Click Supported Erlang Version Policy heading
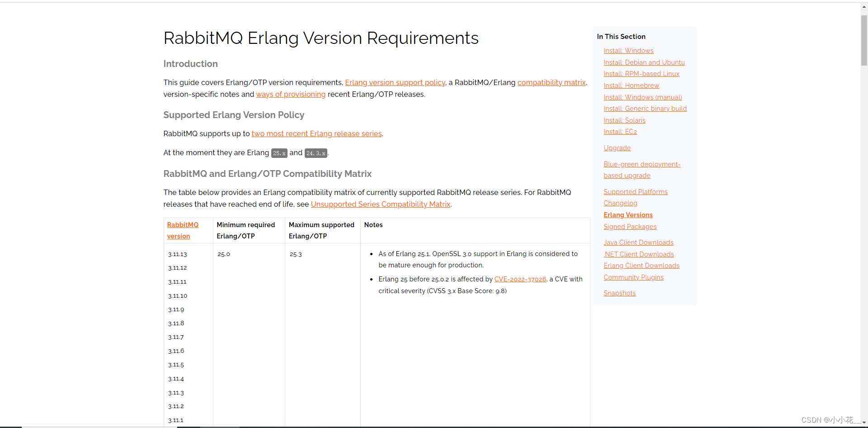The width and height of the screenshot is (868, 428). pos(234,115)
